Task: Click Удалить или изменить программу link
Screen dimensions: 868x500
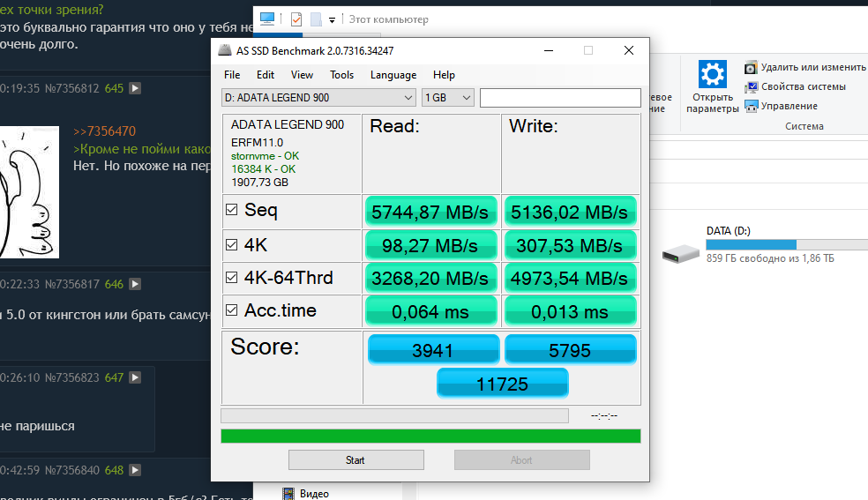Action: point(812,68)
